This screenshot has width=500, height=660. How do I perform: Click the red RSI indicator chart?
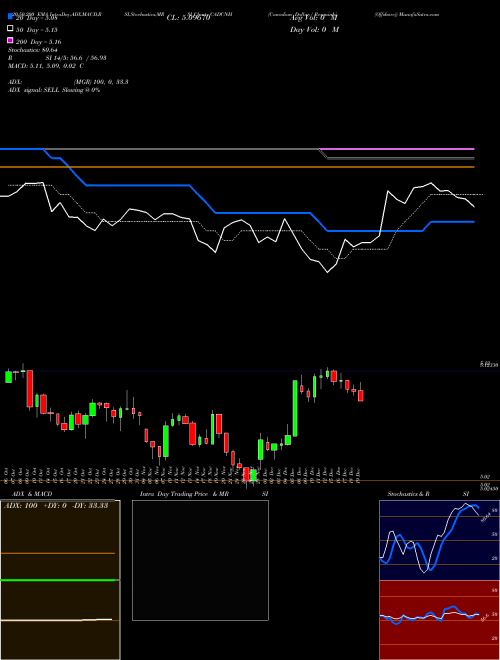[x=439, y=620]
